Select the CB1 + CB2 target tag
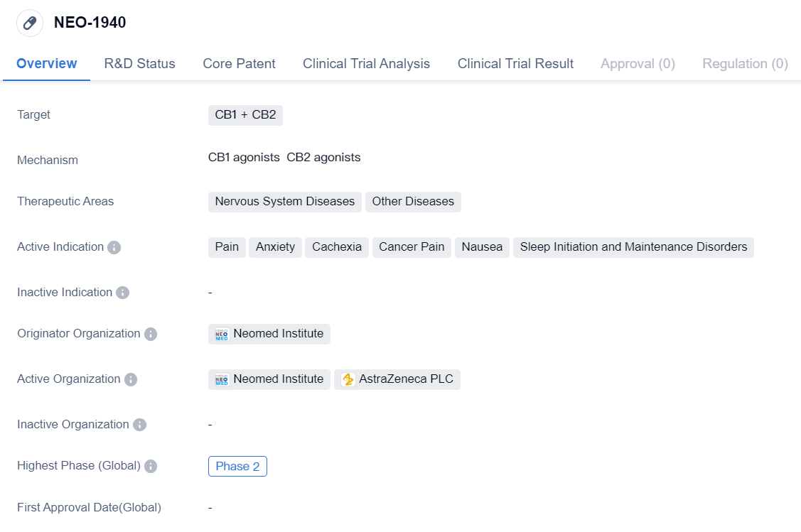The image size is (801, 532). pyautogui.click(x=245, y=115)
